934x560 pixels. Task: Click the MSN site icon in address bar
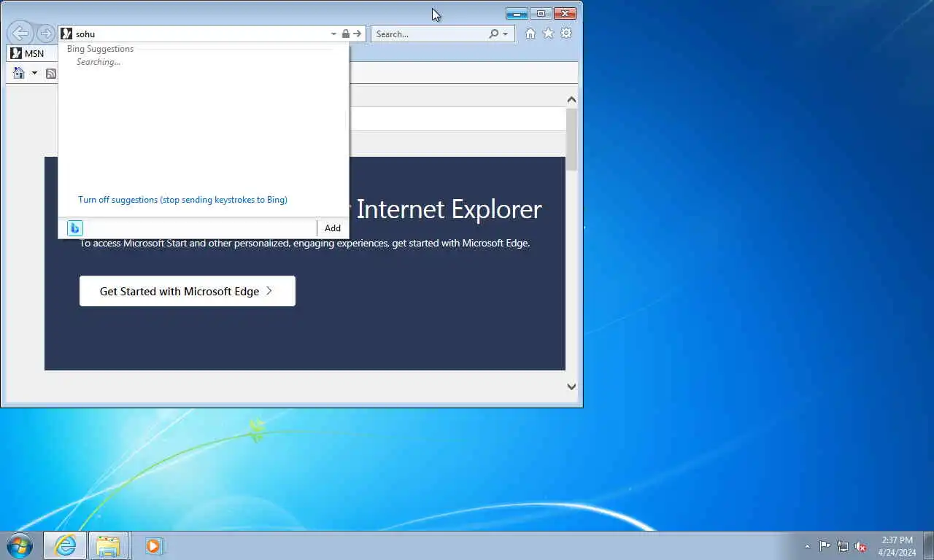pyautogui.click(x=66, y=34)
